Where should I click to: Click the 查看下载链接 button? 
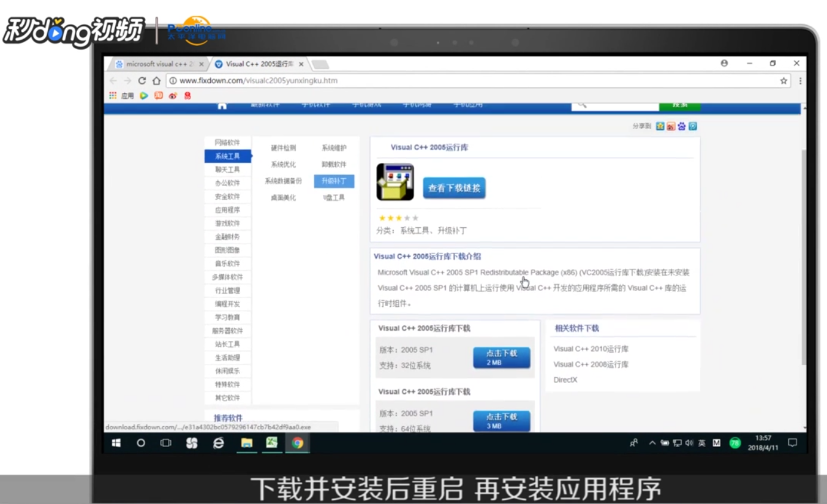pos(454,188)
